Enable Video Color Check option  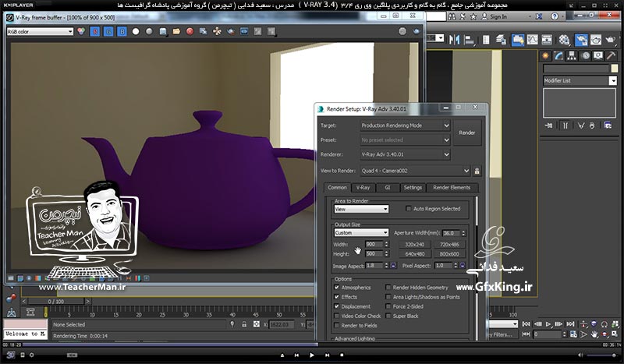(x=337, y=316)
